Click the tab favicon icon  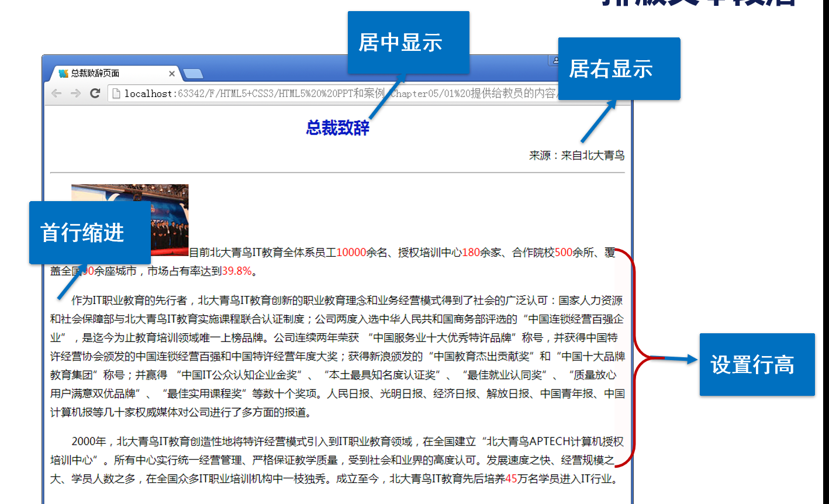(64, 74)
